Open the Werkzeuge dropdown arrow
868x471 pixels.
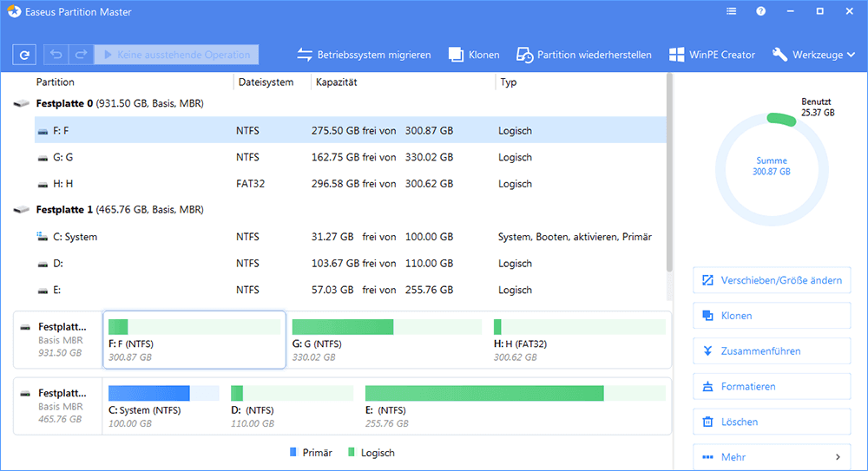coord(851,55)
